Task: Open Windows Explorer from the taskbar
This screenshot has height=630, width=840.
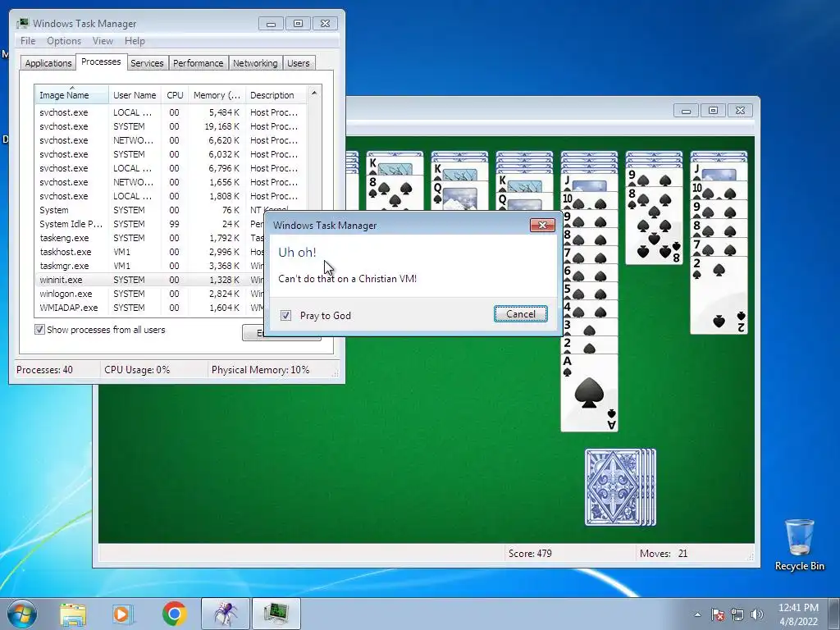Action: [73, 614]
